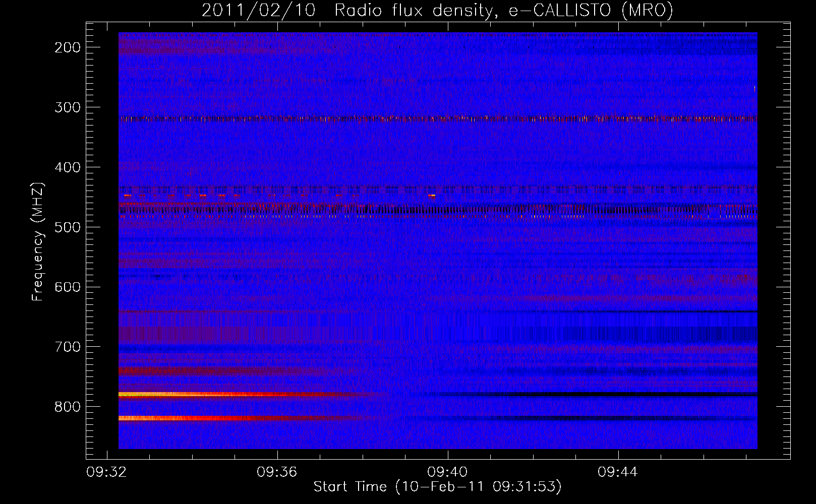Click the 600 frequency tick label
The height and width of the screenshot is (504, 816).
point(68,287)
